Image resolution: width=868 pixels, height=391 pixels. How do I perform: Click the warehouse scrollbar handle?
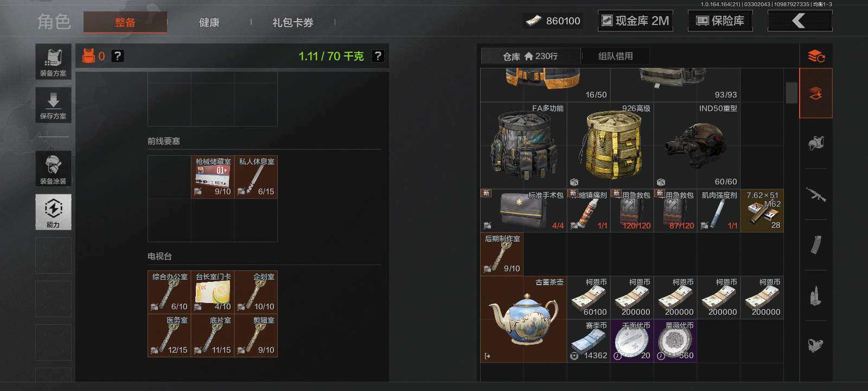coord(792,92)
